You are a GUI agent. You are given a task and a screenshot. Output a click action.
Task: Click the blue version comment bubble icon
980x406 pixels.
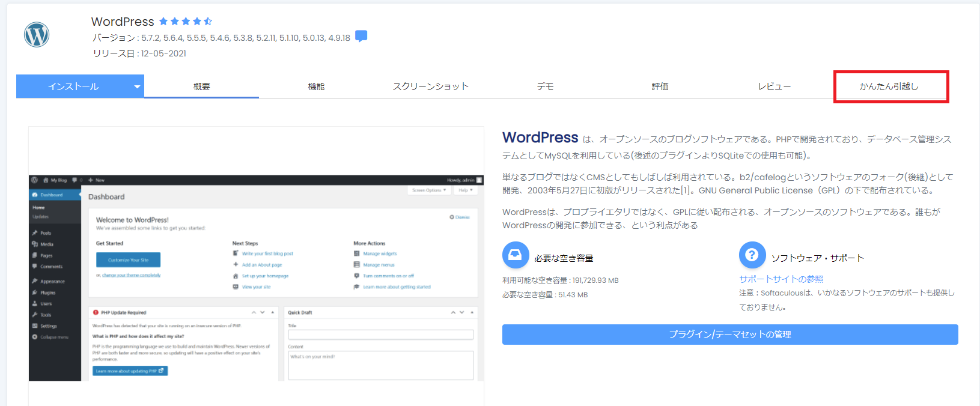click(361, 36)
